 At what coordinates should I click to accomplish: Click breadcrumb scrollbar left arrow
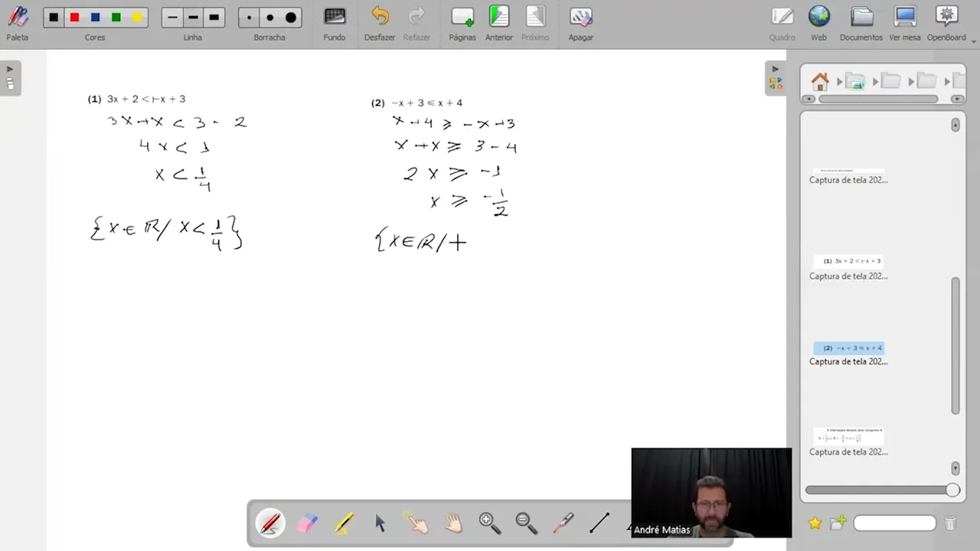[808, 99]
